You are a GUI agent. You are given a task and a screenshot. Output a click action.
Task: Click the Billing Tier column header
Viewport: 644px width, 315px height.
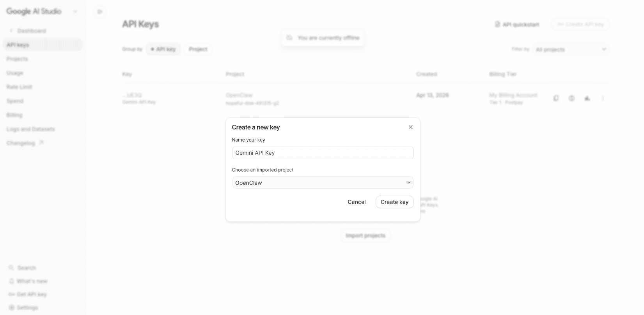click(503, 74)
